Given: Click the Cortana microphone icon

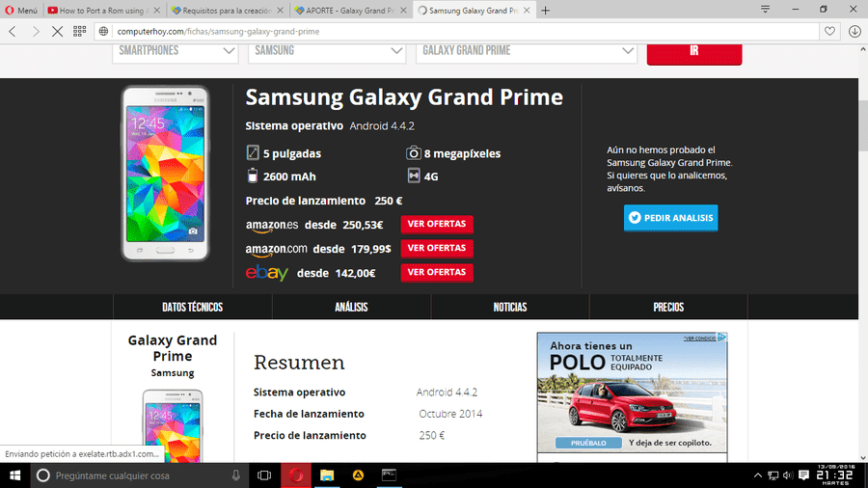Looking at the screenshot, I should coord(236,475).
